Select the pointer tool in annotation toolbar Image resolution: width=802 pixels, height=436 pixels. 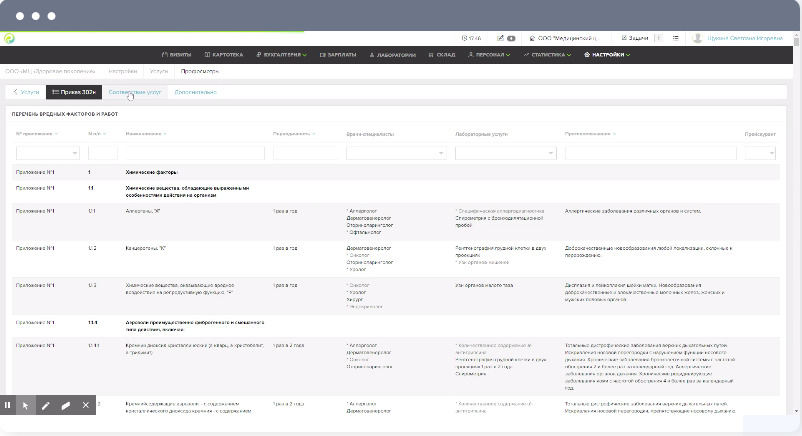coord(26,405)
